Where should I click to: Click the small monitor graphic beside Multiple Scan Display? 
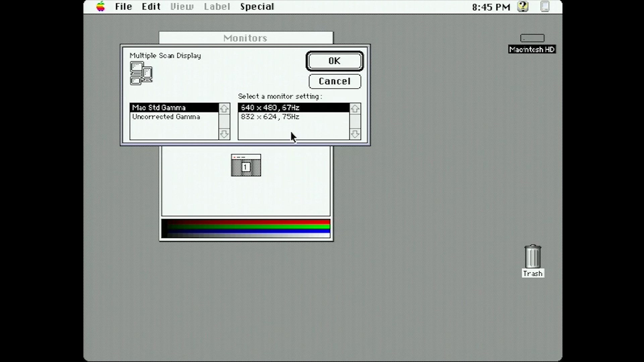[141, 73]
